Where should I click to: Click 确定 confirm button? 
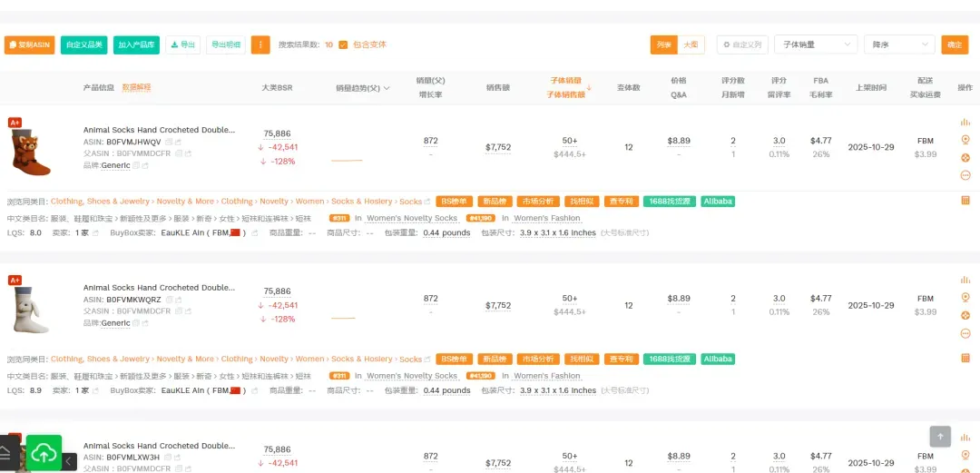pyautogui.click(x=955, y=44)
